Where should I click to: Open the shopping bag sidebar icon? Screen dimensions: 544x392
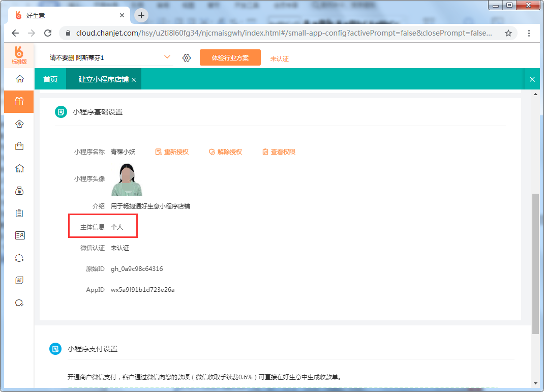point(19,146)
